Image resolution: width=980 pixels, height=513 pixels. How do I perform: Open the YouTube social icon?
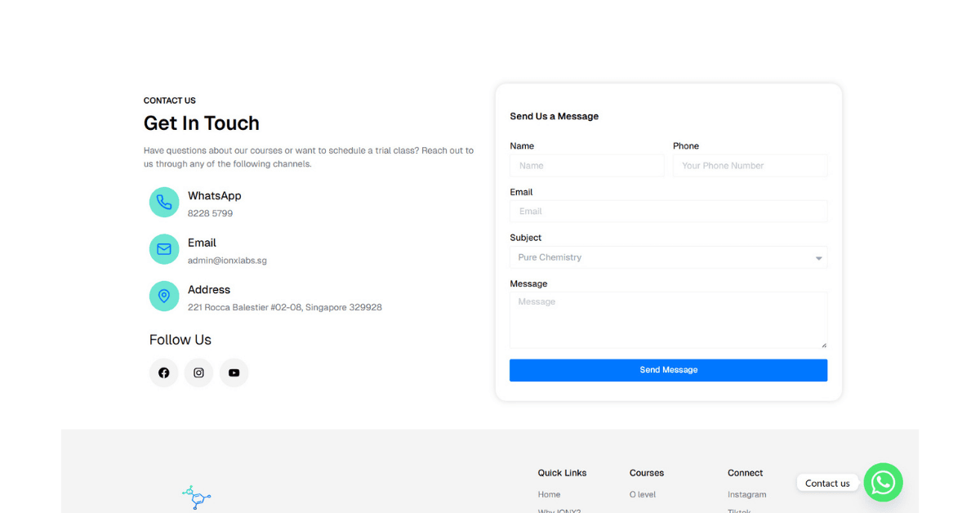[x=234, y=372]
